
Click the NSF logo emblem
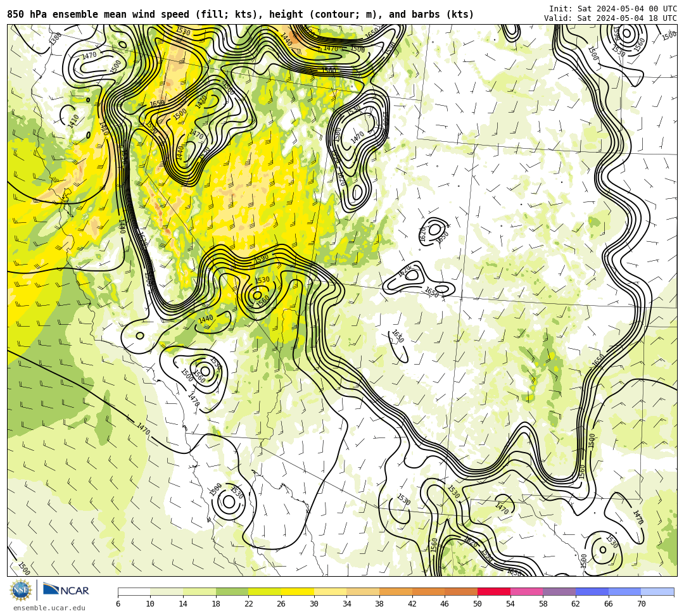[20, 591]
